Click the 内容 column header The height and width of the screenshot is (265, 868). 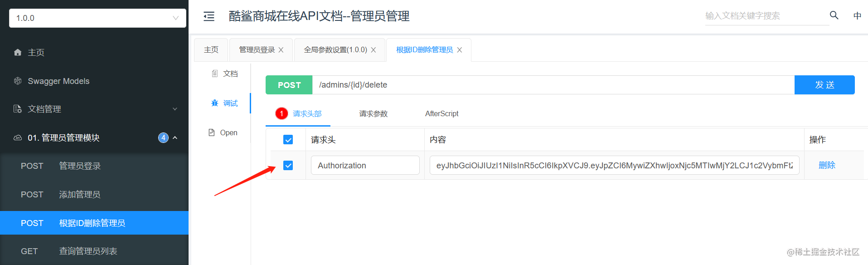(438, 140)
